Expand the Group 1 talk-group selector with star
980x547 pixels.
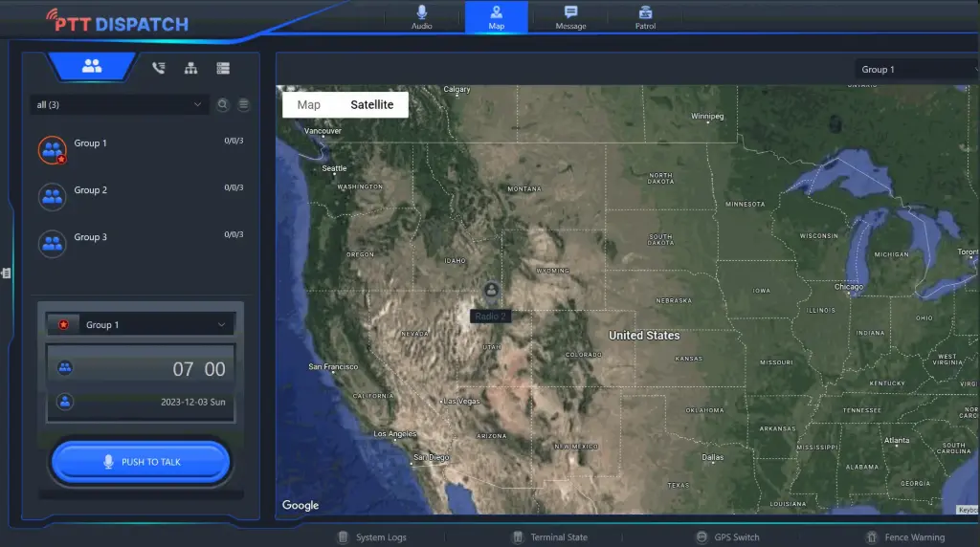141,325
